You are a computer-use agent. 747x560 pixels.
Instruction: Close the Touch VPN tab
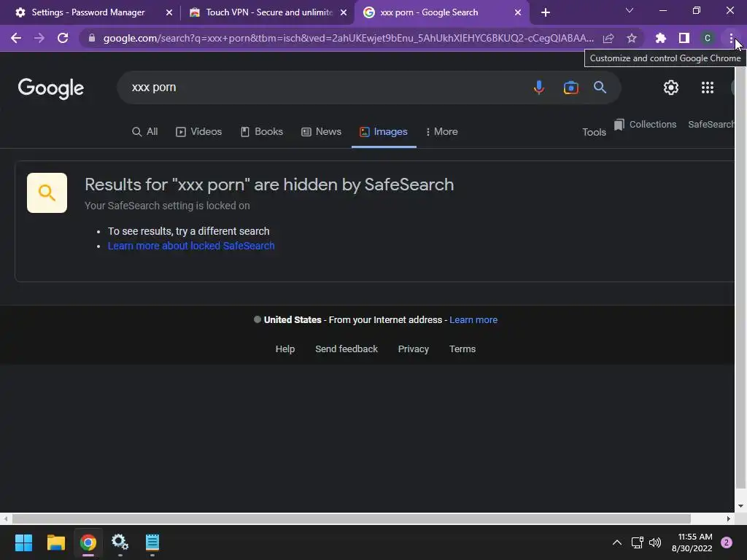coord(344,13)
